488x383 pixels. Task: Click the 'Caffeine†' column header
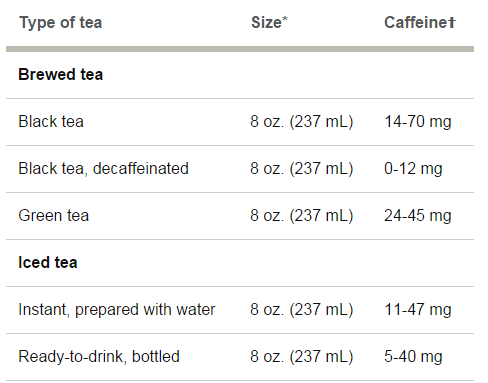coord(420,23)
